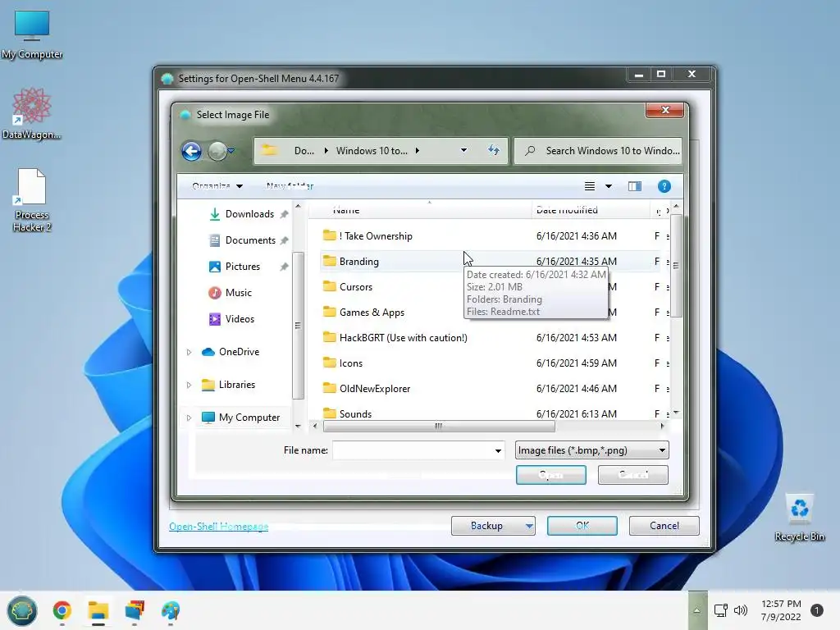Screen dimensions: 840x630
Task: Open File Explorer from the taskbar
Action: (98, 610)
